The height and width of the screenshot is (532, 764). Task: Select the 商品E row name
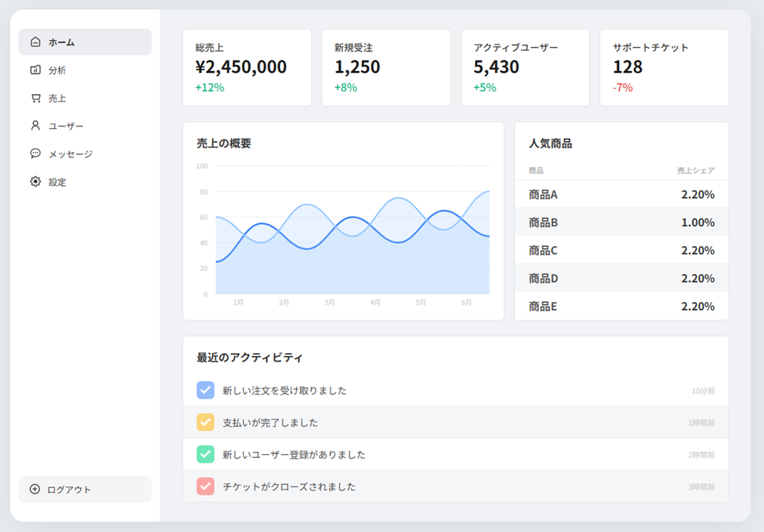[x=543, y=306]
